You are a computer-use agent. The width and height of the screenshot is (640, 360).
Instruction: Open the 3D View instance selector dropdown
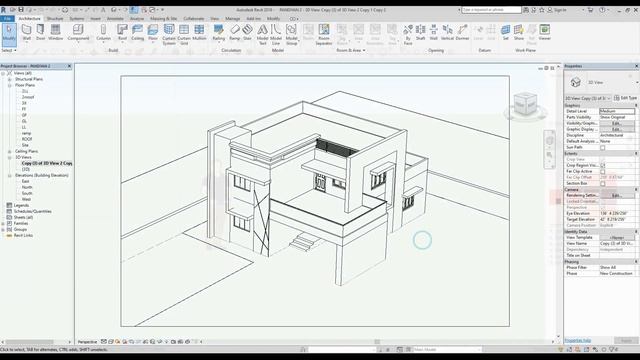[588, 98]
